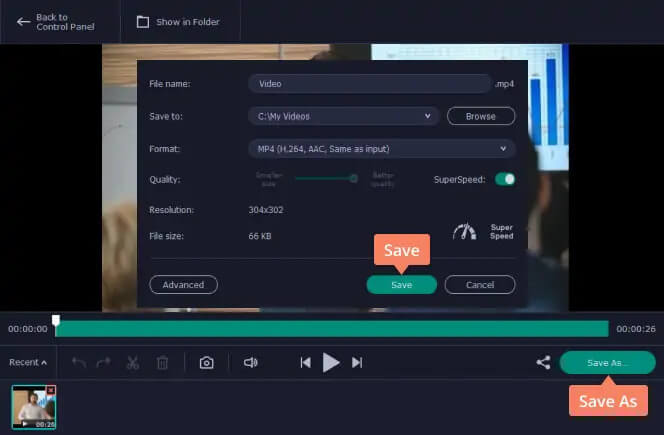Click the Super Speed gauge icon
Image resolution: width=664 pixels, height=435 pixels.
(x=465, y=232)
